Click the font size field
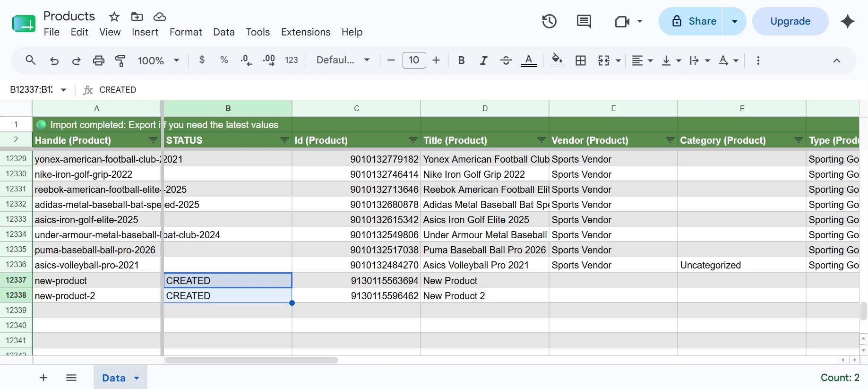This screenshot has height=389, width=868. [x=414, y=60]
